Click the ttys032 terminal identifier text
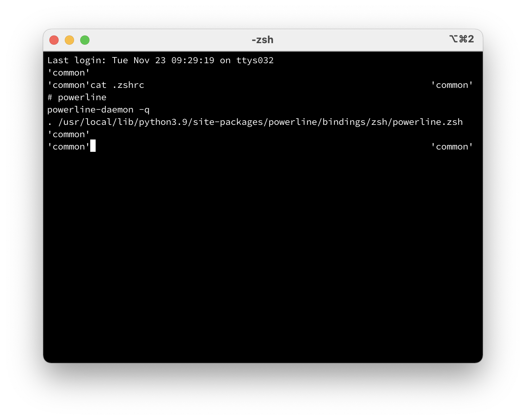 (x=255, y=60)
